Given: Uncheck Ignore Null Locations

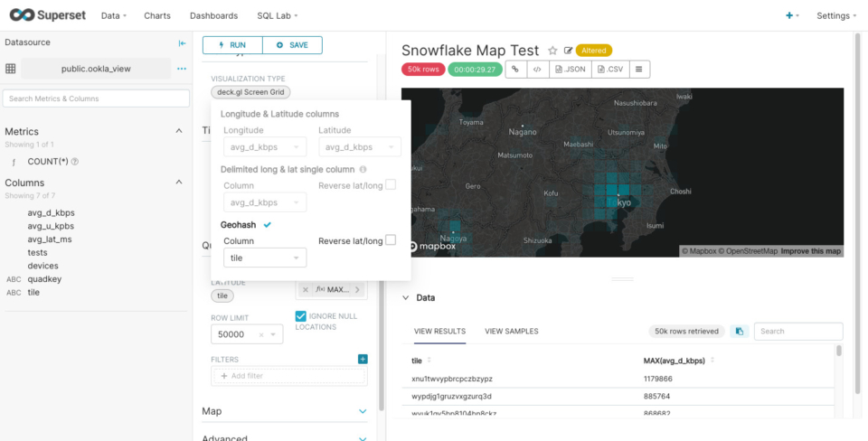Looking at the screenshot, I should click(x=300, y=316).
